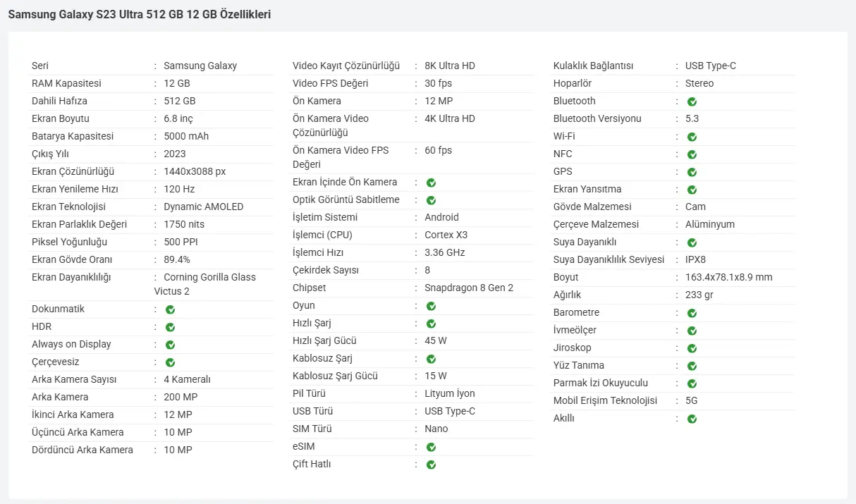Click the eSIM green check icon
The image size is (856, 504).
(x=431, y=447)
